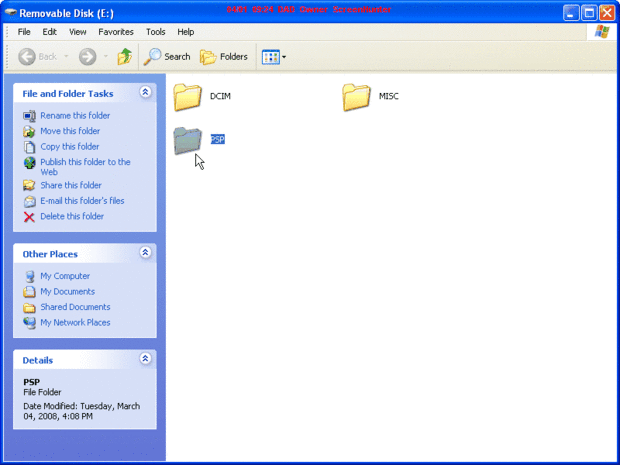Click Rename this folder link
Viewport: 620px width, 465px height.
[75, 115]
